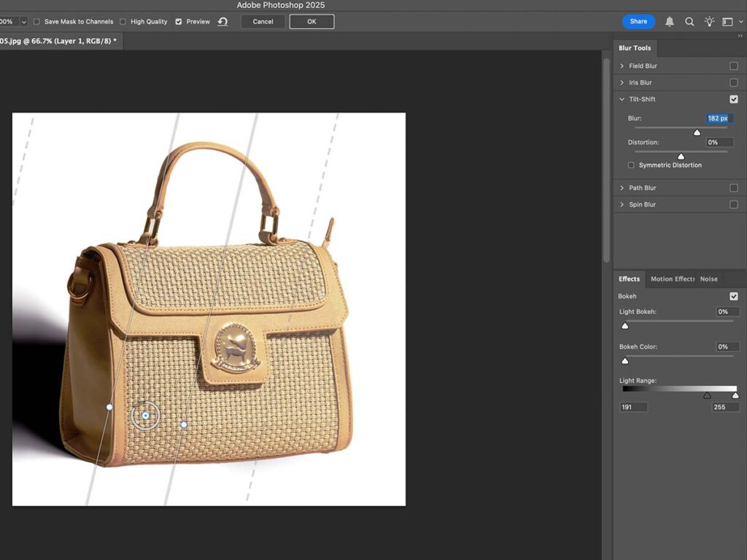747x560 pixels.
Task: Click the Distortion slider handle
Action: (681, 156)
